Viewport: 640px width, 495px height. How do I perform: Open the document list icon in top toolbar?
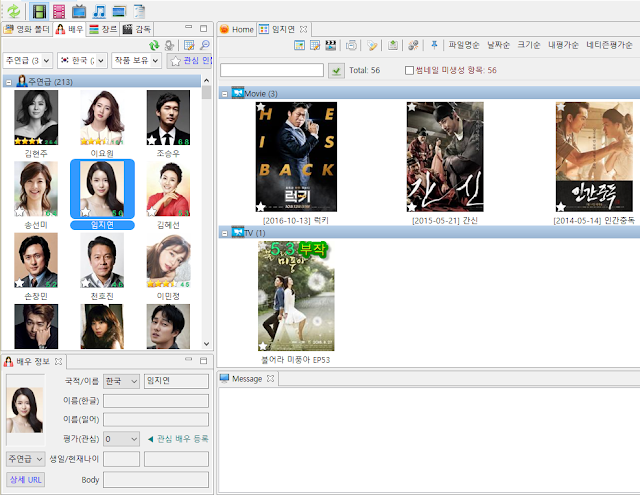(x=139, y=11)
